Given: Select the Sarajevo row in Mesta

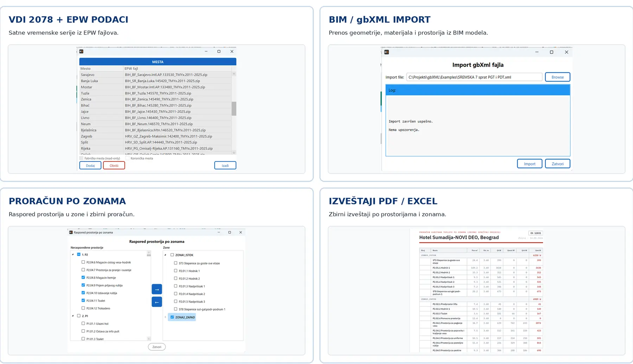Looking at the screenshot, I should pos(155,75).
